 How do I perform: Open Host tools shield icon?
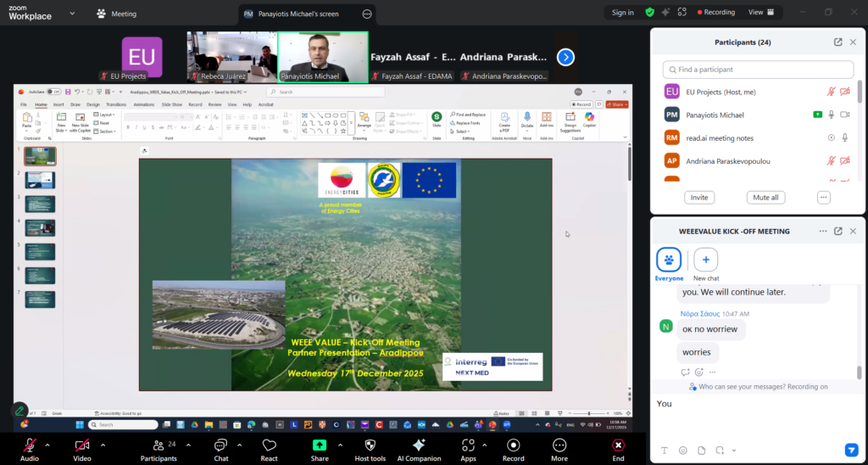pyautogui.click(x=370, y=445)
